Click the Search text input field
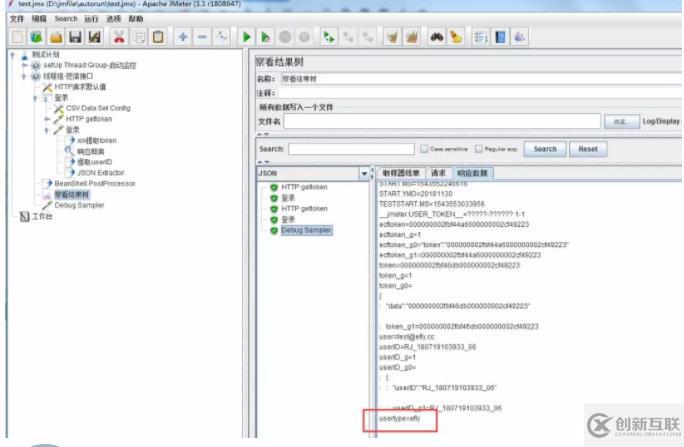The image size is (684, 447). tap(351, 149)
